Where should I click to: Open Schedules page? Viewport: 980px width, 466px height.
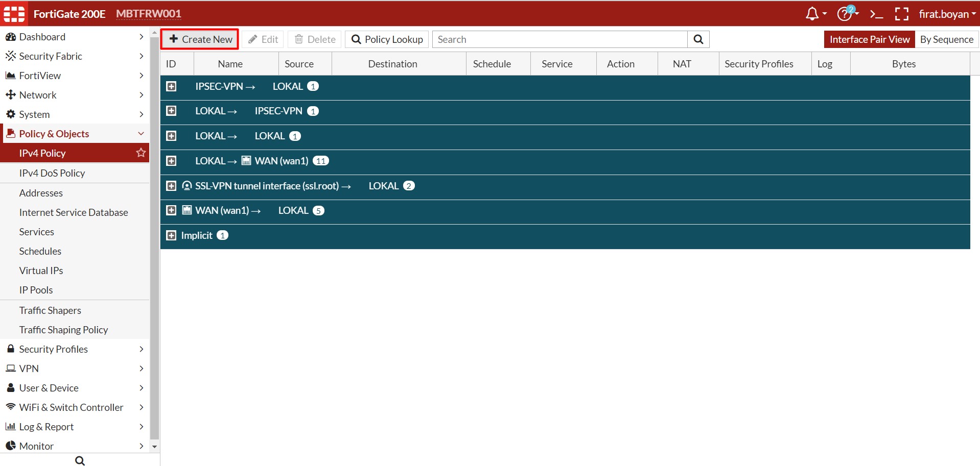(x=75, y=251)
